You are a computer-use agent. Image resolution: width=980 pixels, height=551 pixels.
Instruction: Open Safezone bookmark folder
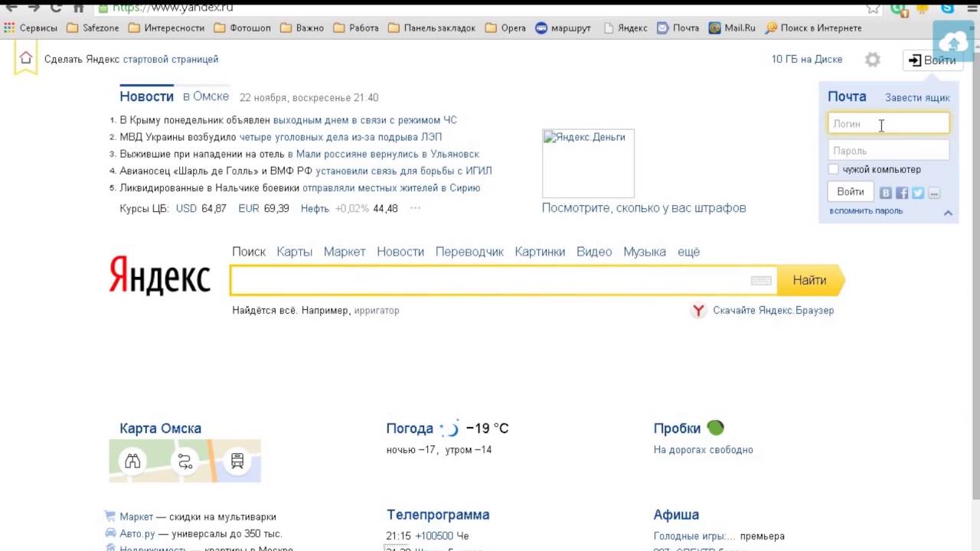(x=93, y=28)
